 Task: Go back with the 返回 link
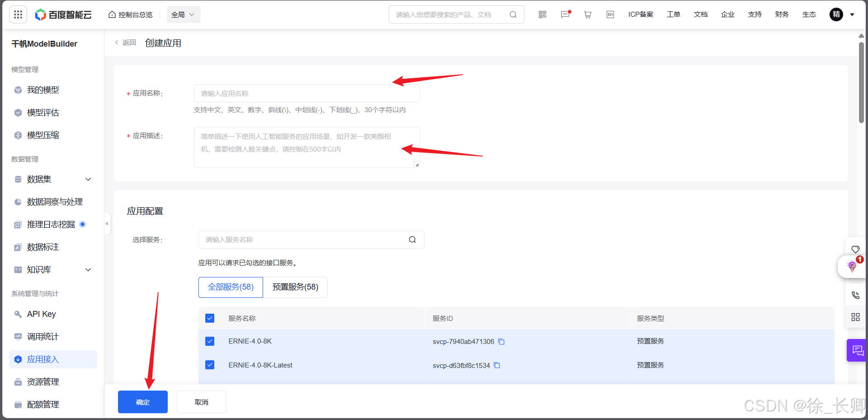click(x=125, y=43)
